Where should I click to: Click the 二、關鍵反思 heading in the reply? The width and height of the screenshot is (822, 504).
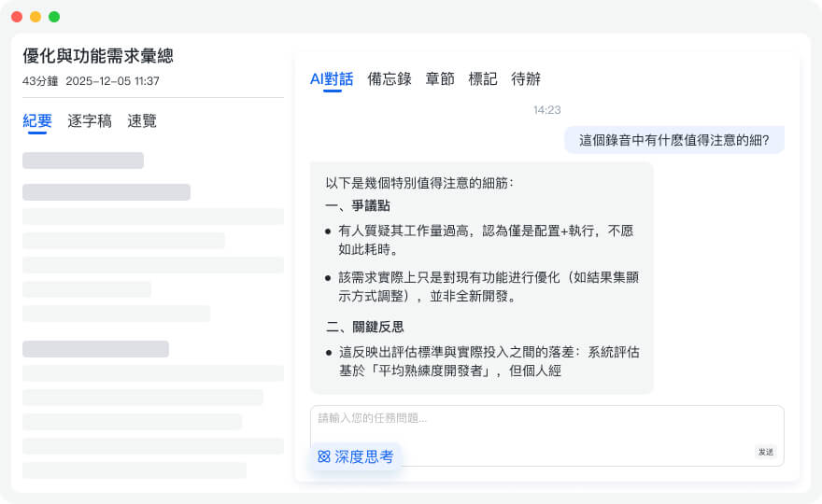364,327
